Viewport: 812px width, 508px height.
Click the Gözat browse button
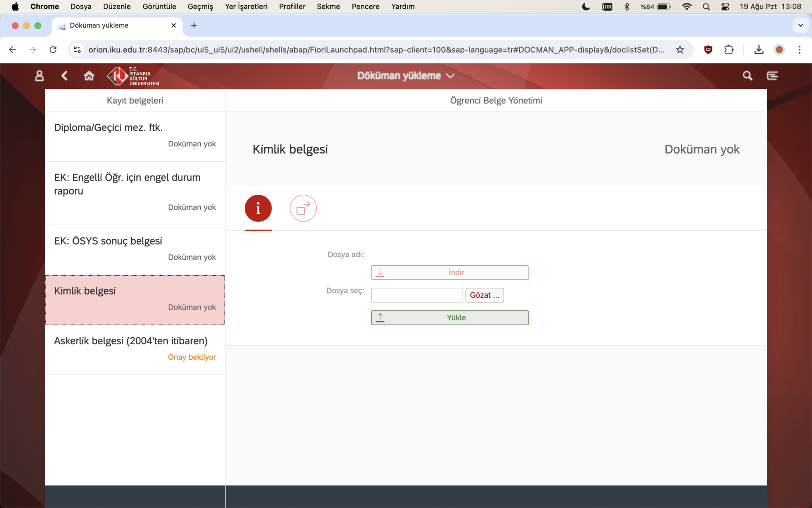click(484, 295)
